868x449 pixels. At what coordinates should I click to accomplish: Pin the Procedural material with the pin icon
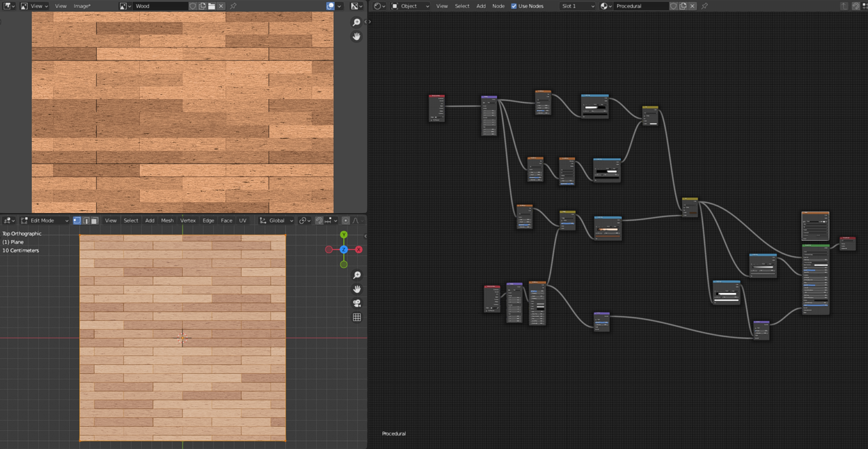pyautogui.click(x=704, y=6)
